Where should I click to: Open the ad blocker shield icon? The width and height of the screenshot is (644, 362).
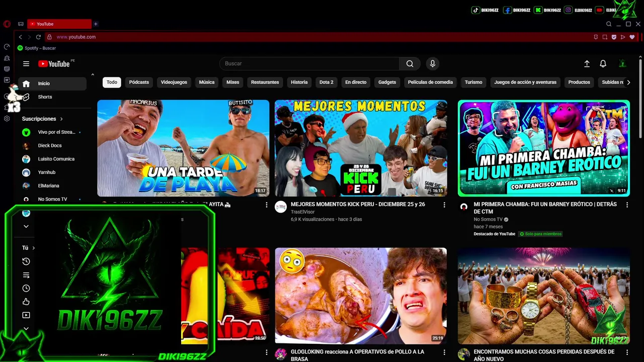tap(614, 37)
